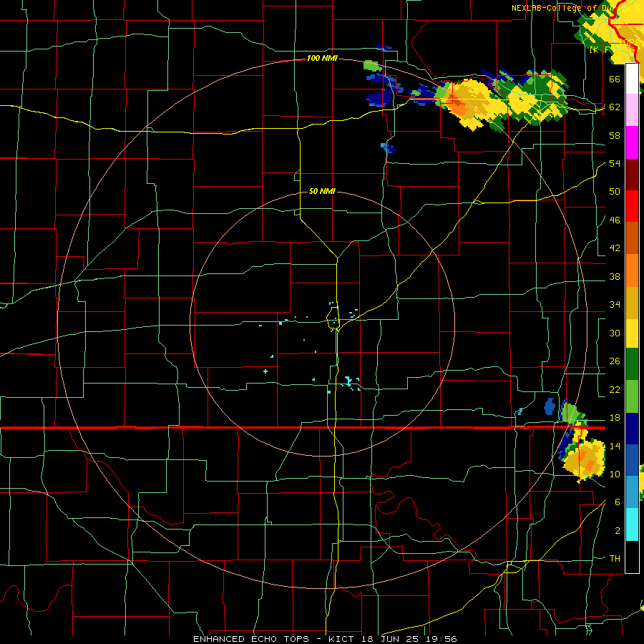Click the legend value "26"
644x644 pixels.
pyautogui.click(x=615, y=361)
